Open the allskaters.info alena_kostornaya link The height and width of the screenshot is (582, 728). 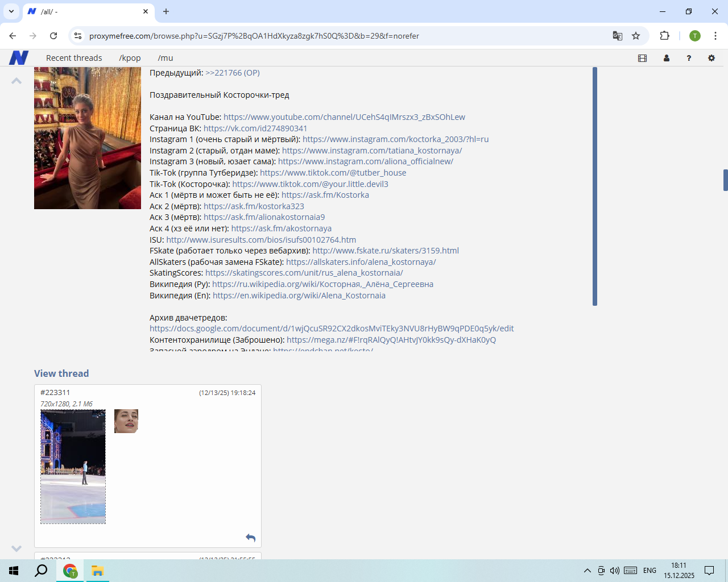click(x=361, y=262)
